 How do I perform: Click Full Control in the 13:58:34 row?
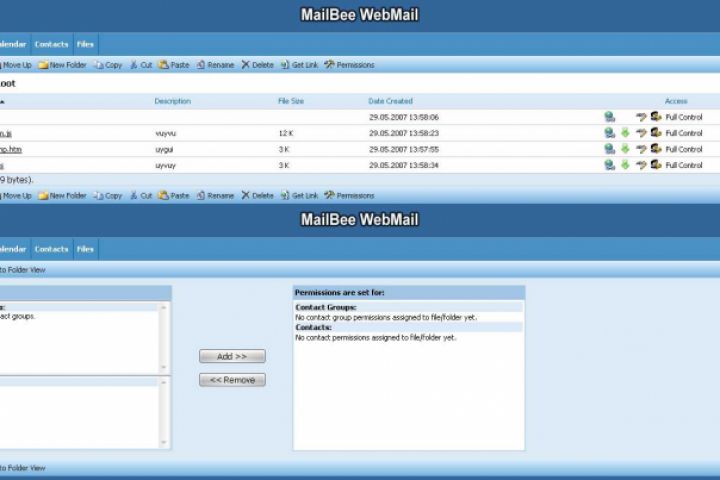point(684,165)
